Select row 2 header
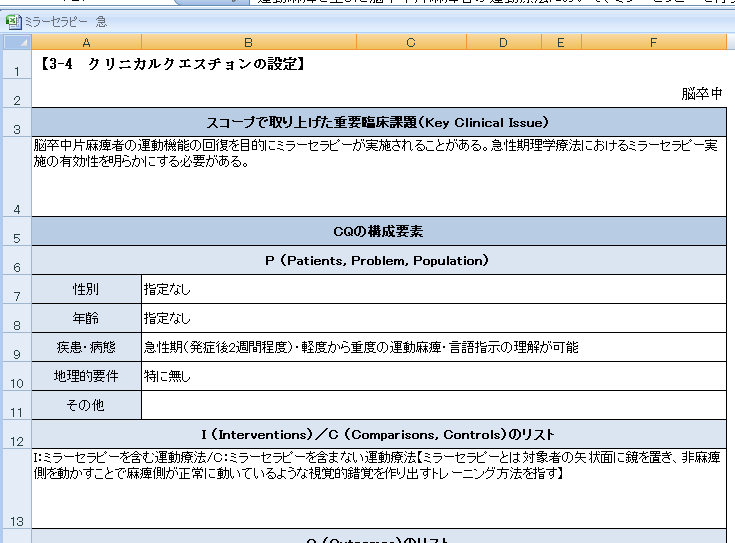This screenshot has width=735, height=543. (17, 93)
